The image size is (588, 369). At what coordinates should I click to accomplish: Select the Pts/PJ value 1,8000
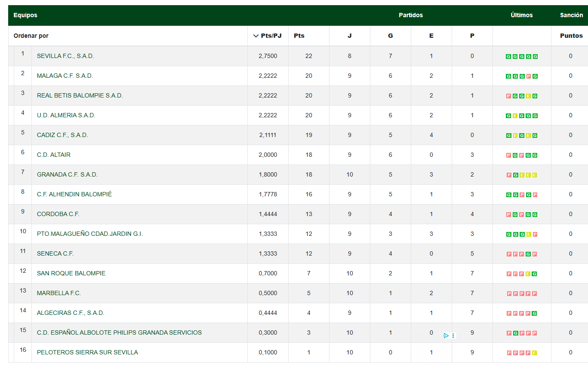(268, 174)
